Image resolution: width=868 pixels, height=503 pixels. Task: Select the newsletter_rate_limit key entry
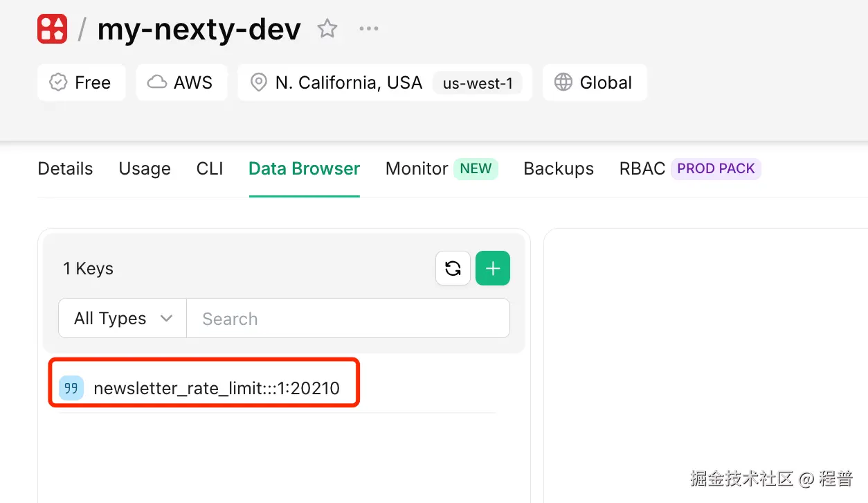[218, 388]
